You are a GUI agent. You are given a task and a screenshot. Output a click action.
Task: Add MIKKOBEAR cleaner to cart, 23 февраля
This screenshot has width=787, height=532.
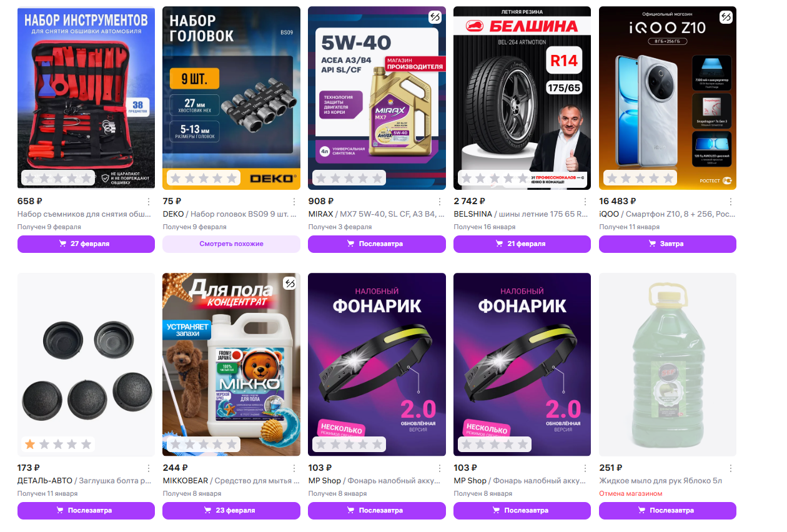(x=232, y=511)
